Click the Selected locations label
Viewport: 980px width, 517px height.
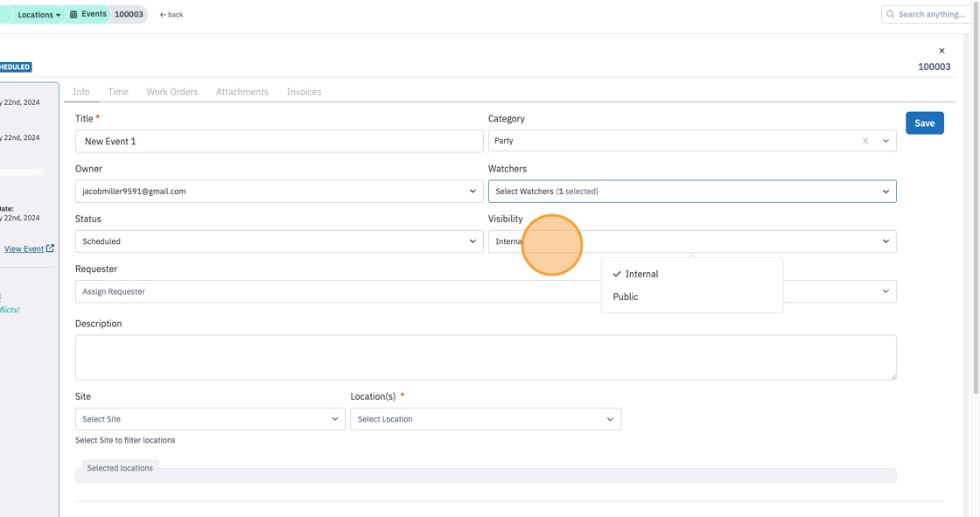coord(120,468)
